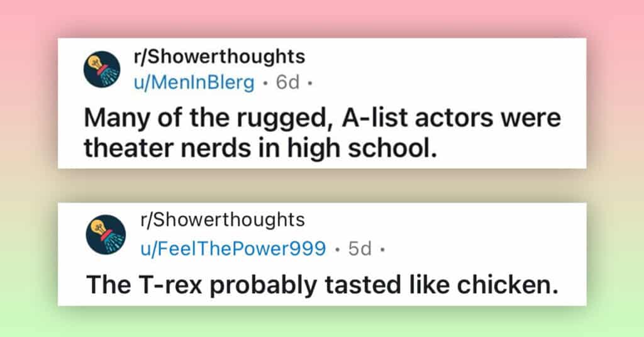The image size is (644, 337).
Task: Click the dot separator before the 5d timestamp
Action: 338,249
